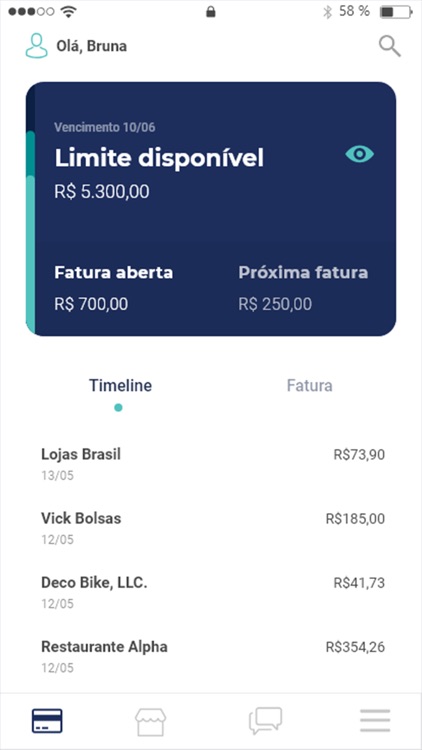Open the credit card tab icon
Image resolution: width=422 pixels, height=750 pixels.
tap(47, 721)
